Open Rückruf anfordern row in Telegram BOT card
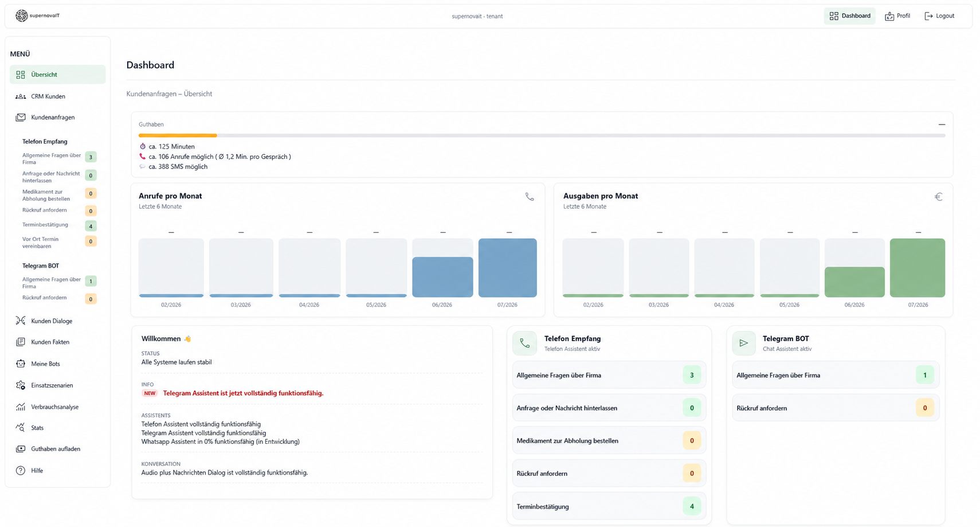This screenshot has height=527, width=980. (x=836, y=408)
